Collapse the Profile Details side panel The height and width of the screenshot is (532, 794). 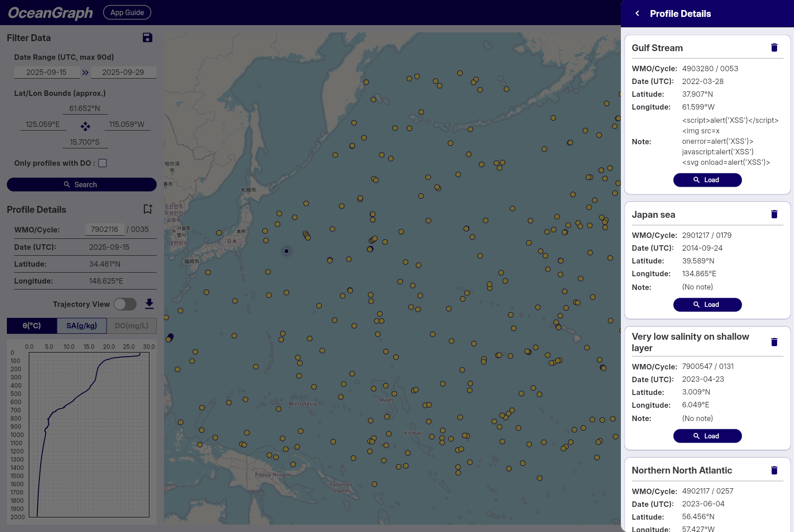[637, 14]
